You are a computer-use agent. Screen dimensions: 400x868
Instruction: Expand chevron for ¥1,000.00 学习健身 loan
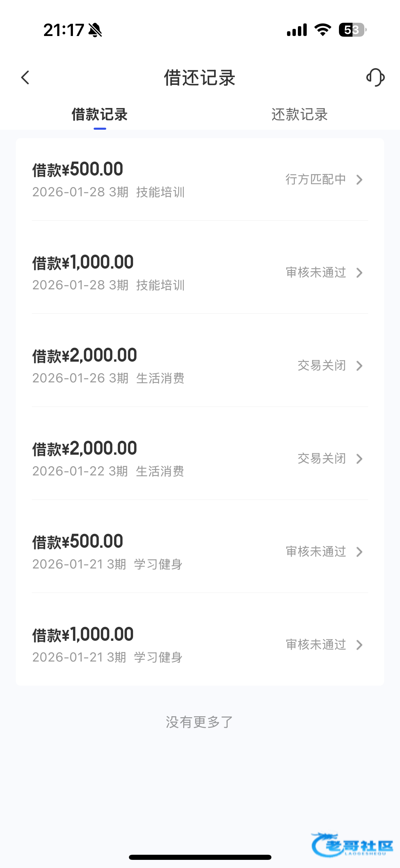(360, 645)
